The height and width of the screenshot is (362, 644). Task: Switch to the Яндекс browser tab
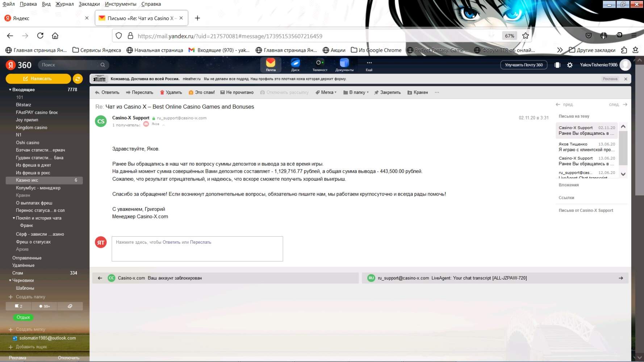(x=46, y=18)
